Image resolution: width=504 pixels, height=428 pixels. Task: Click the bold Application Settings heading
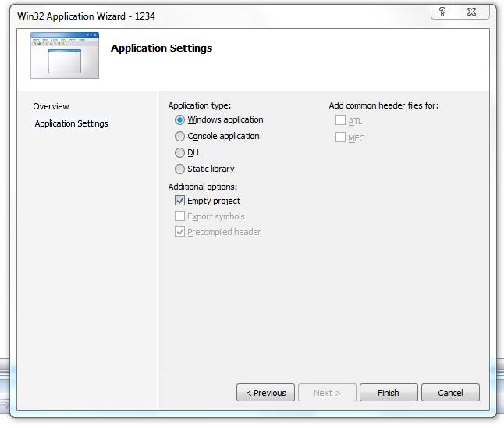(x=161, y=48)
